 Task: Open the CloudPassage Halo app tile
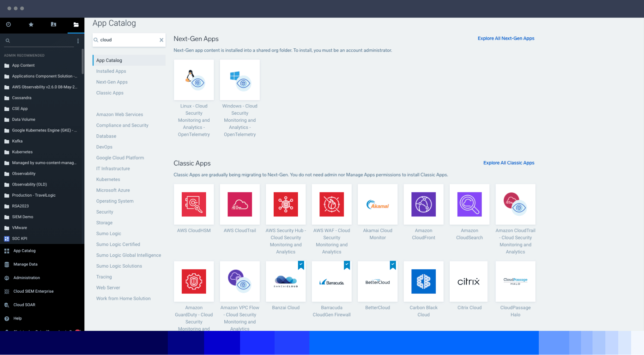click(516, 282)
